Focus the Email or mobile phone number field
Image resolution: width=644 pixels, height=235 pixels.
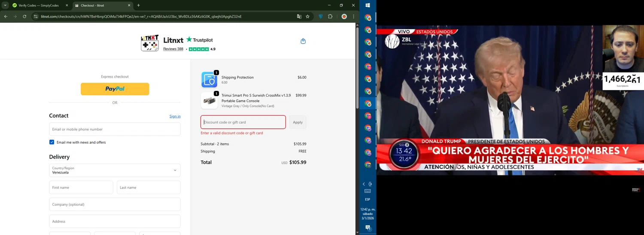point(115,129)
